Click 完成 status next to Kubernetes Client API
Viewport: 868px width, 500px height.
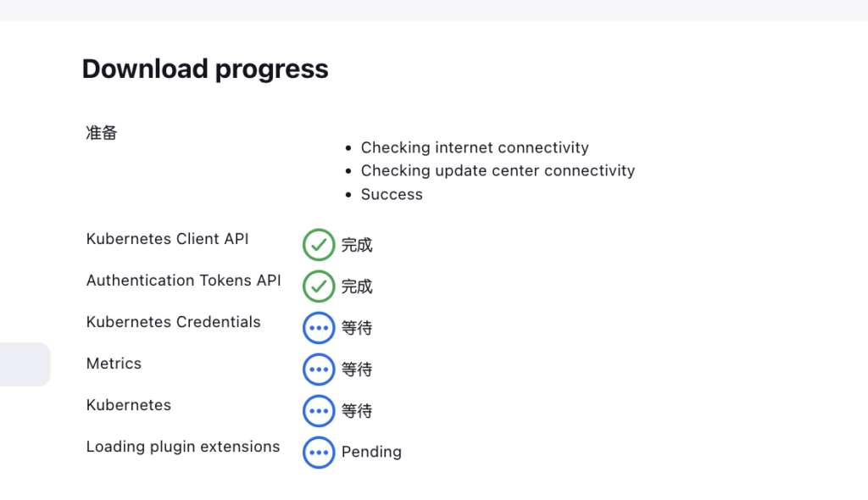pos(357,246)
